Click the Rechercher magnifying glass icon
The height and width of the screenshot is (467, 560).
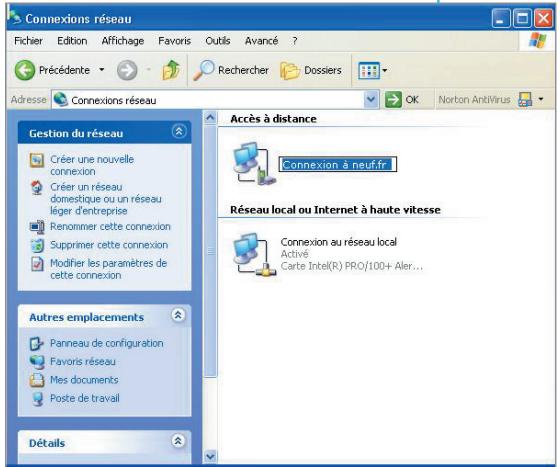click(x=204, y=70)
